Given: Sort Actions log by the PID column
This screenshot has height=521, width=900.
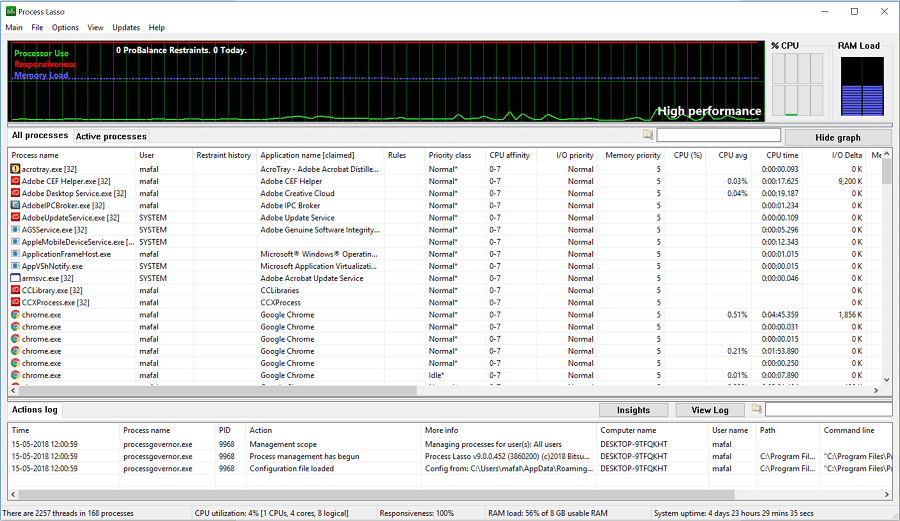Looking at the screenshot, I should click(x=230, y=430).
